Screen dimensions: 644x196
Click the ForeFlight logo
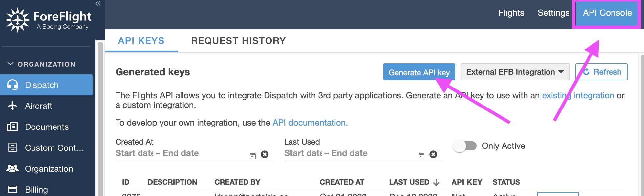click(48, 20)
